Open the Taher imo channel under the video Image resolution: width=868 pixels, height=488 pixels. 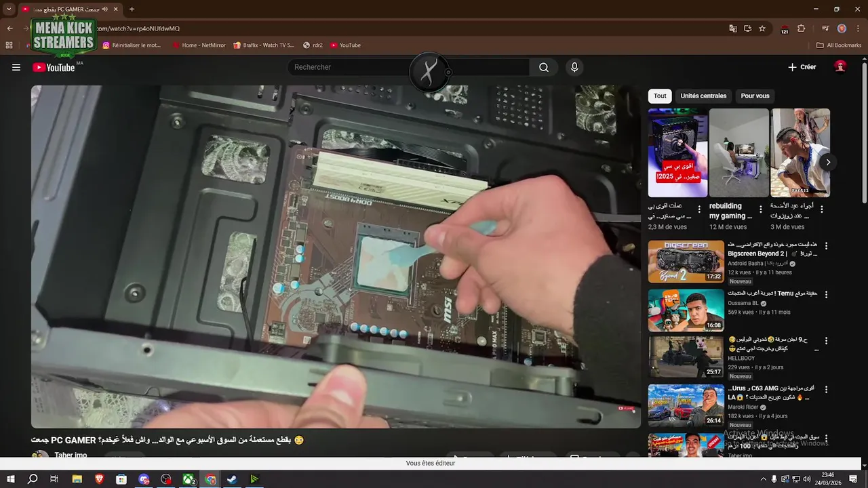[71, 455]
